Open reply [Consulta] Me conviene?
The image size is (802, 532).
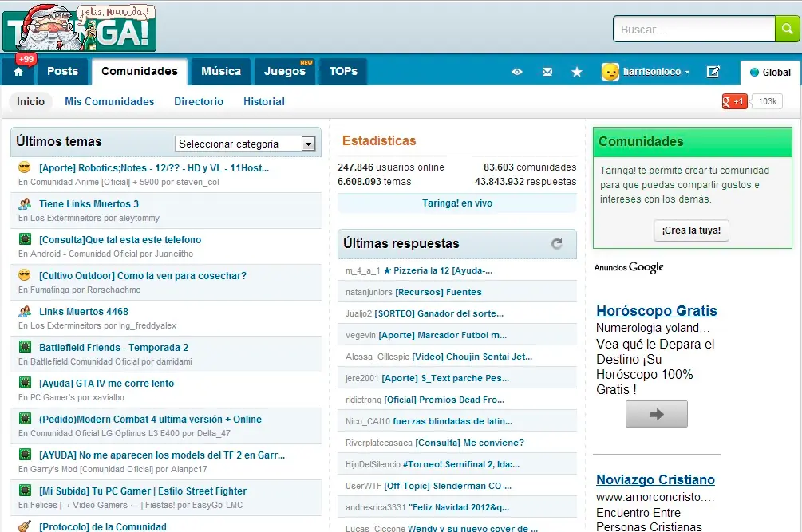click(x=469, y=443)
